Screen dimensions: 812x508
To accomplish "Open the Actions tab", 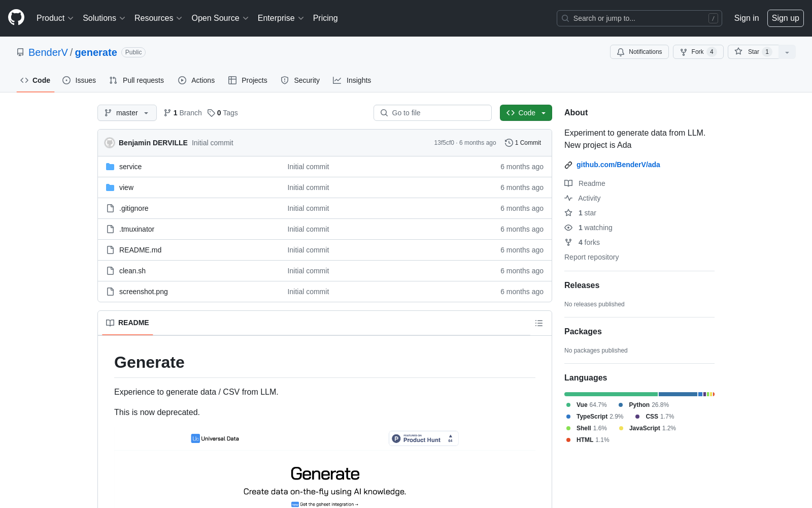I will (196, 80).
